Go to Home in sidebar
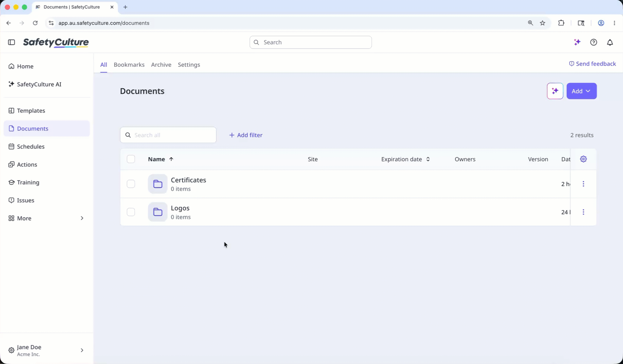Image resolution: width=623 pixels, height=364 pixels. coord(47,66)
